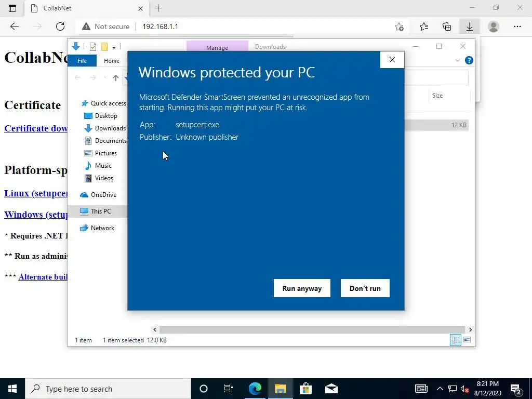Switch Explorer to Large icons view
This screenshot has height=399, width=532.
click(x=467, y=340)
